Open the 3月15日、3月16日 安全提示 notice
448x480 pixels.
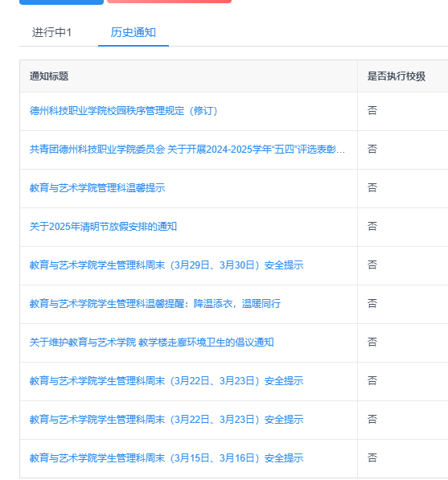[166, 458]
